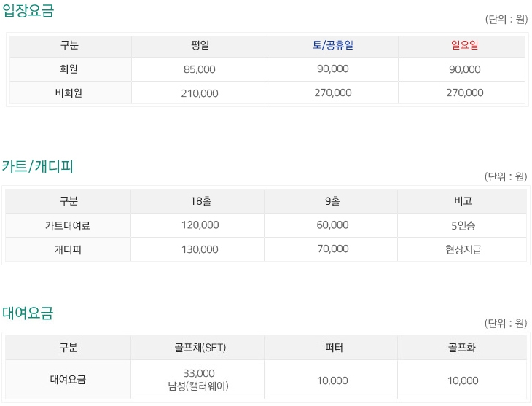
Task: Select the 토/공휴일 column header
Action: (x=333, y=44)
